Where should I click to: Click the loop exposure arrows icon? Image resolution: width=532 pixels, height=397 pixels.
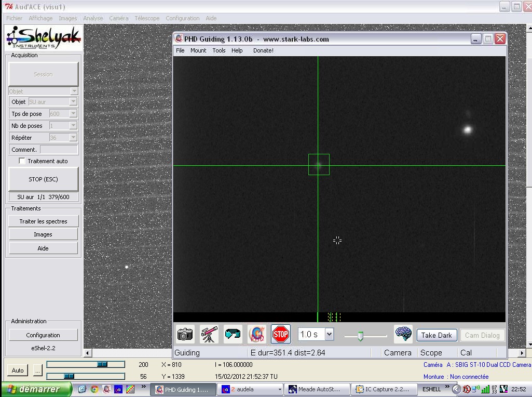point(233,334)
